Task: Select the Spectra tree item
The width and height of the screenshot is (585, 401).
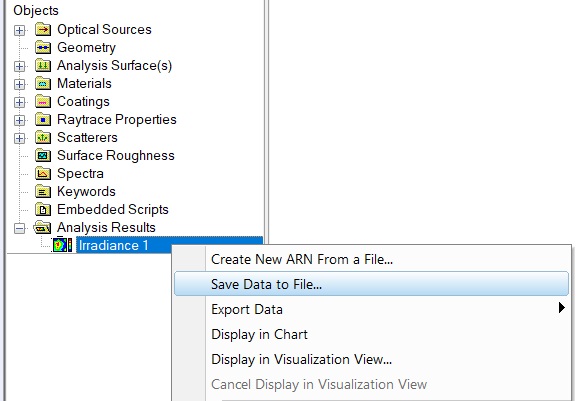Action: [80, 173]
